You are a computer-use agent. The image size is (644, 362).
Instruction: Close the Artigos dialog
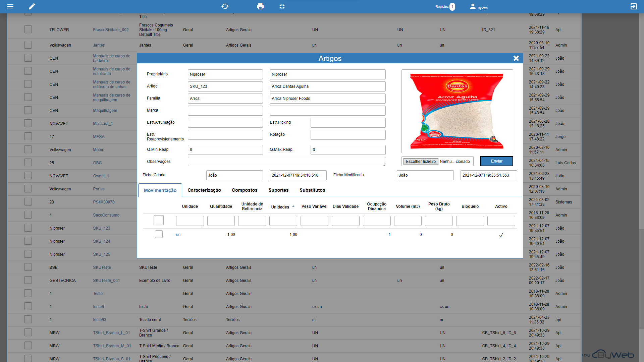click(x=516, y=58)
